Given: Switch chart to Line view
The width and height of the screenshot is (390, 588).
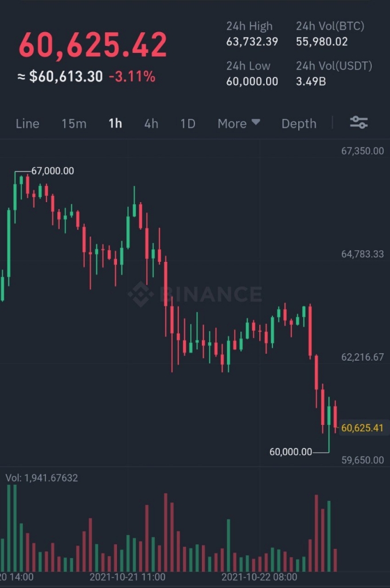Looking at the screenshot, I should click(28, 123).
